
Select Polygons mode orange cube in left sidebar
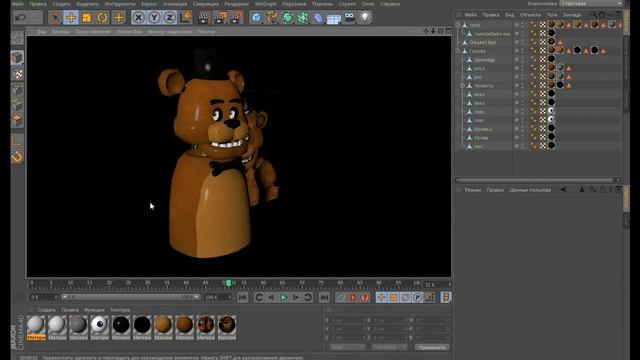[17, 120]
